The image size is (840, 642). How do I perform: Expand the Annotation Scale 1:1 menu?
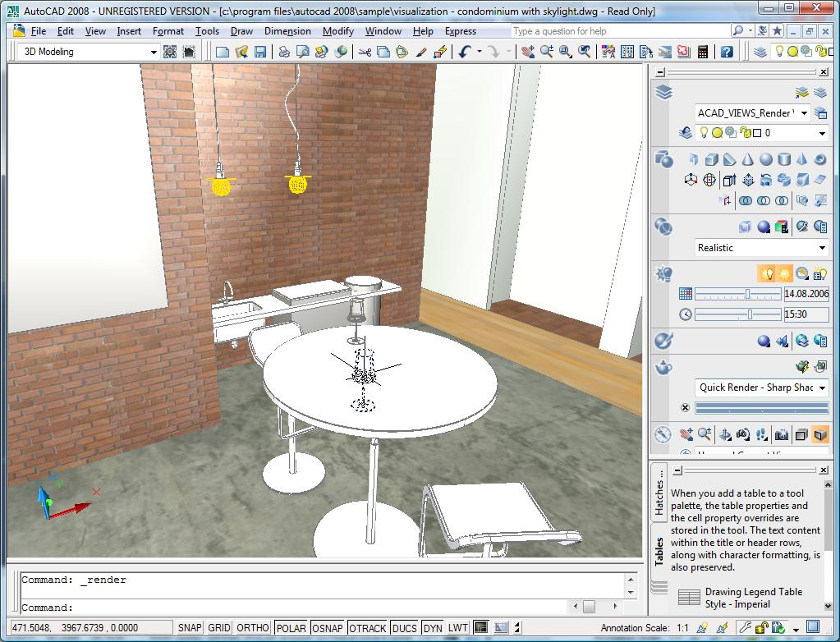(x=682, y=627)
